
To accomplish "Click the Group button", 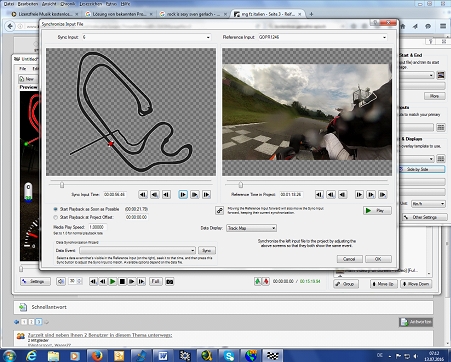I will [346, 284].
